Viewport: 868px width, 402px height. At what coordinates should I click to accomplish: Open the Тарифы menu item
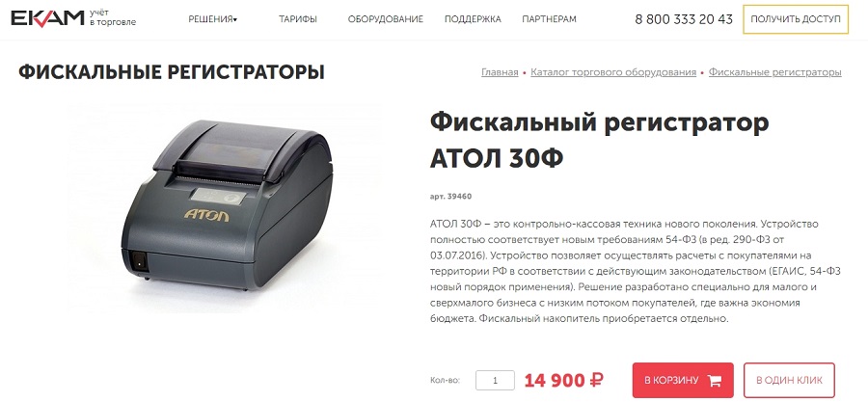298,19
